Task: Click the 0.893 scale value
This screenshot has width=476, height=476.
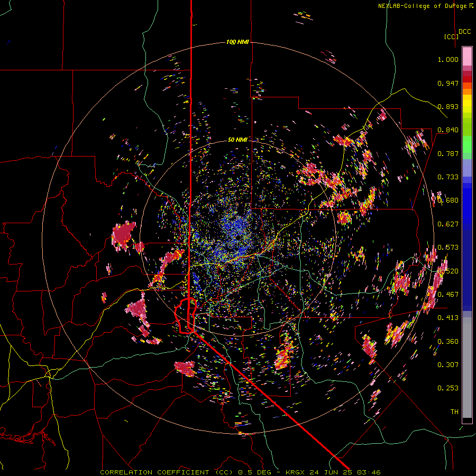Action: [448, 106]
